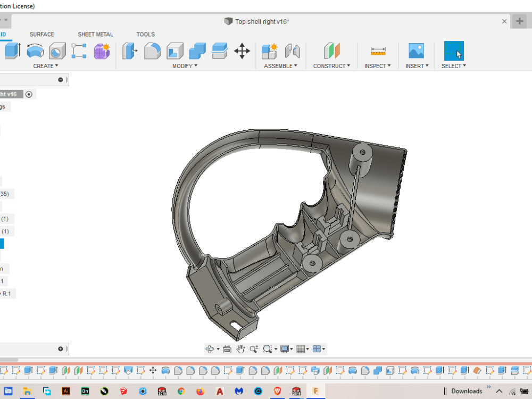532x399 pixels.
Task: Activate the v16 component radio button
Action: click(x=29, y=94)
